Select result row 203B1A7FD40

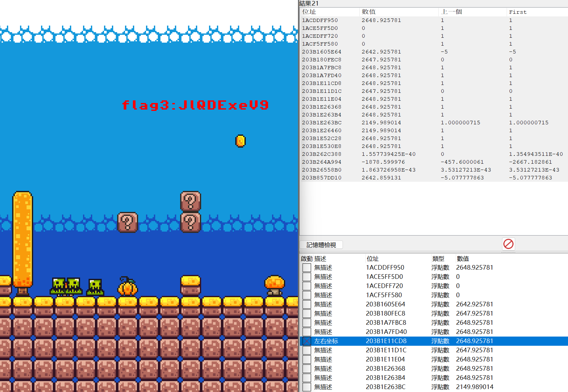434,75
